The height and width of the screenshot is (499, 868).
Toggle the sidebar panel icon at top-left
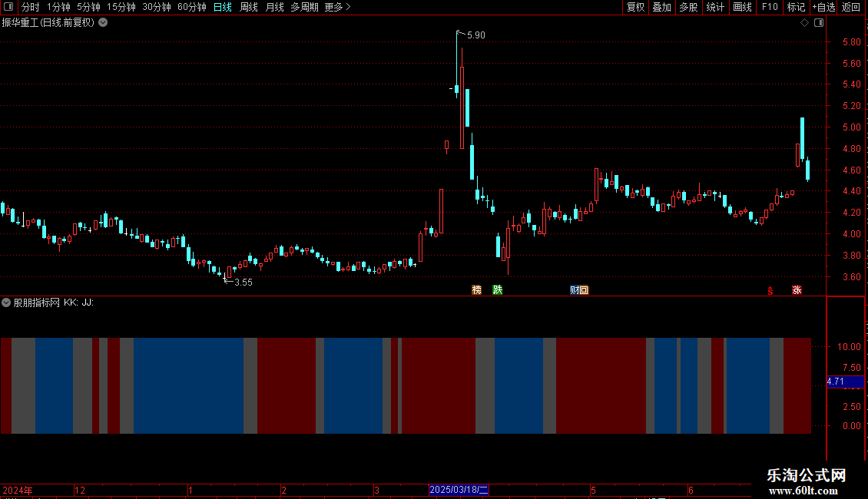point(8,7)
